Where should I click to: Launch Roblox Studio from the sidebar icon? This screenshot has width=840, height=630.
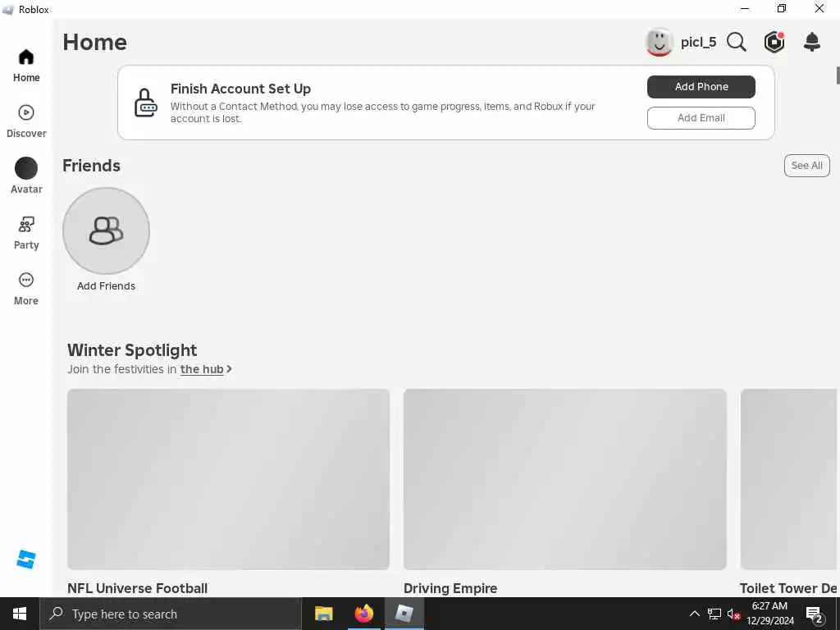(26, 559)
